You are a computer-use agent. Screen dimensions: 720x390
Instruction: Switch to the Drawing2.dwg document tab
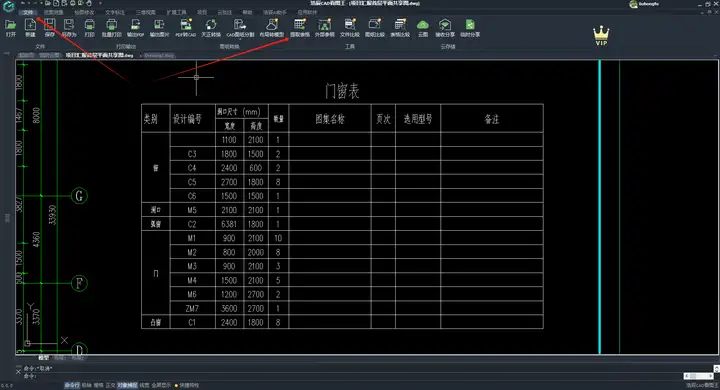coord(159,56)
